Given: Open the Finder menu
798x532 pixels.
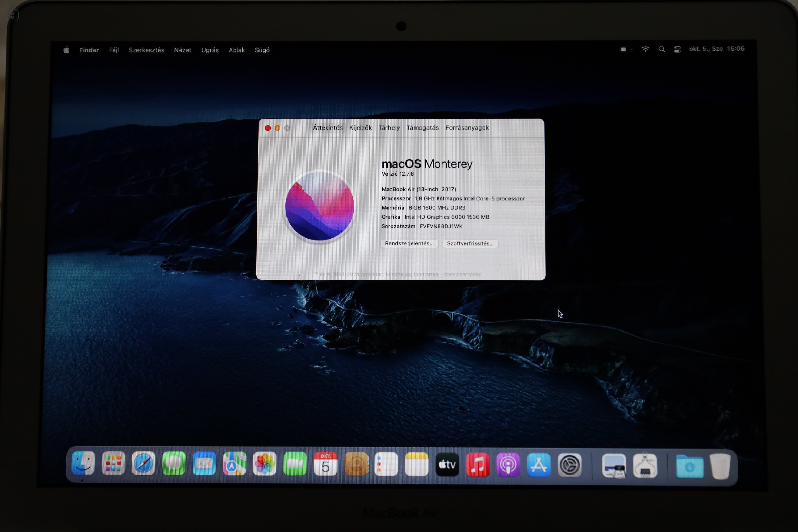Looking at the screenshot, I should (x=89, y=50).
